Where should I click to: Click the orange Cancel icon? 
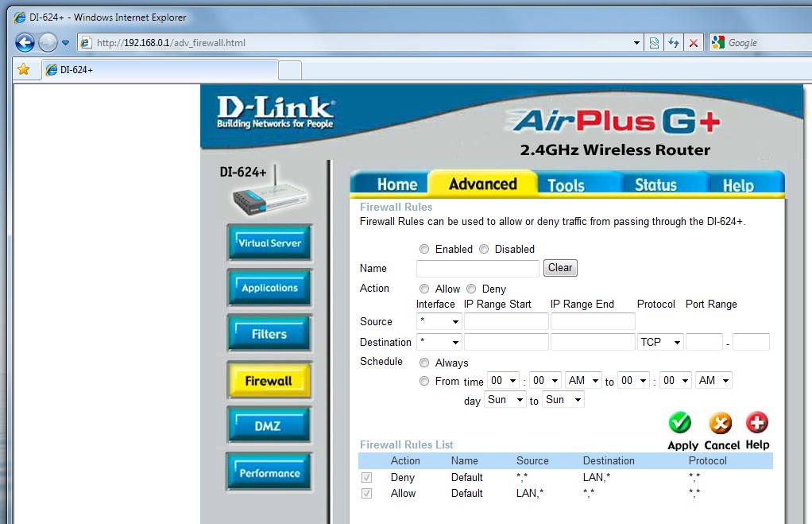[721, 423]
